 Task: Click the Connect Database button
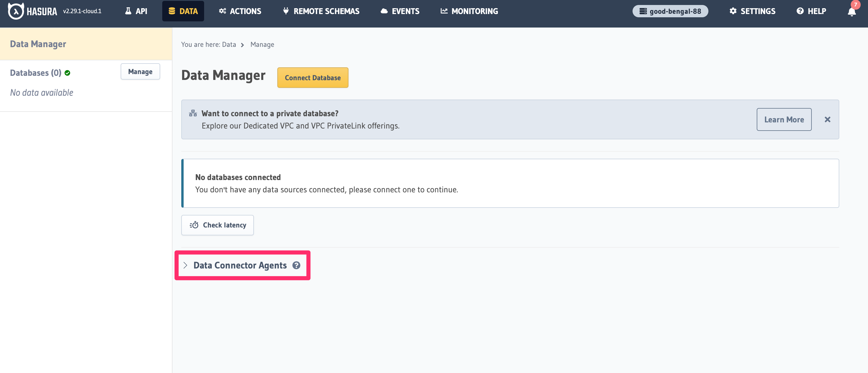[312, 78]
